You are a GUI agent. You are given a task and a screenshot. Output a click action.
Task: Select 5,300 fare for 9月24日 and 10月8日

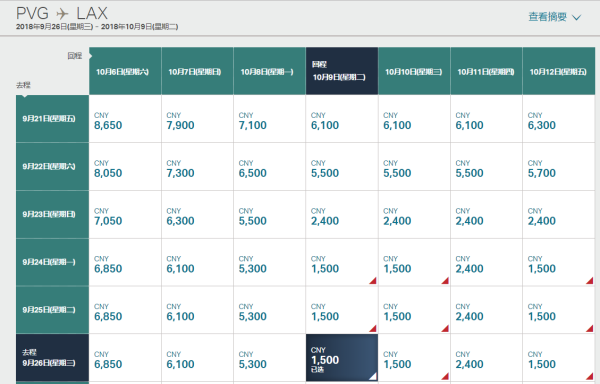pyautogui.click(x=269, y=262)
